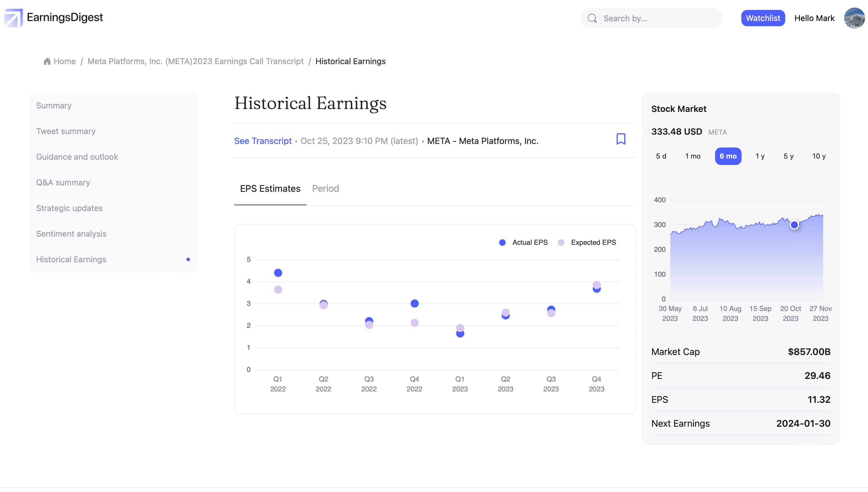Choose the 1 y range option

[760, 156]
